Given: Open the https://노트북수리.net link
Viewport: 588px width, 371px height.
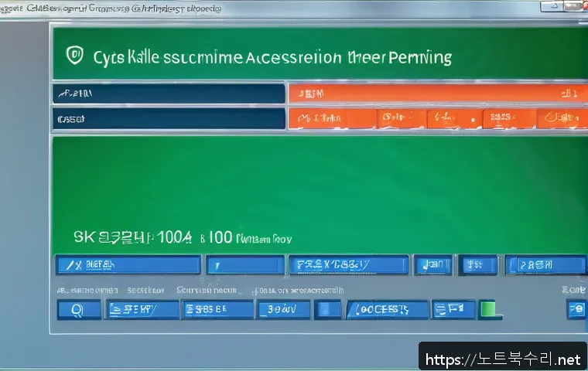Looking at the screenshot, I should click(x=503, y=359).
